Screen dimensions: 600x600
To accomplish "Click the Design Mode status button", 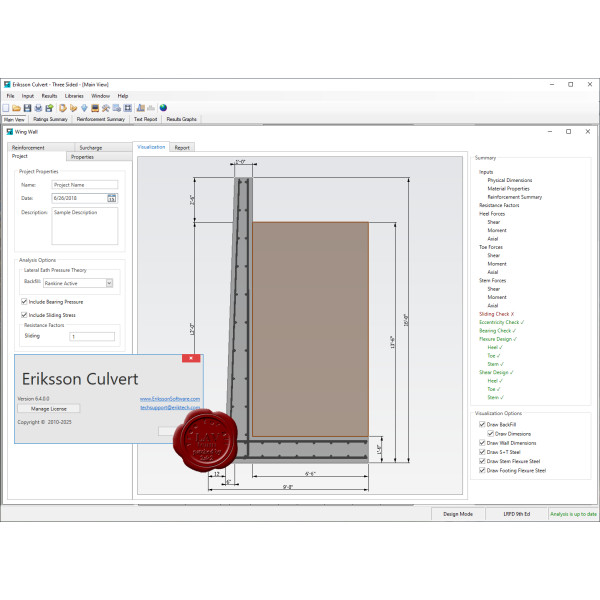I will [458, 514].
